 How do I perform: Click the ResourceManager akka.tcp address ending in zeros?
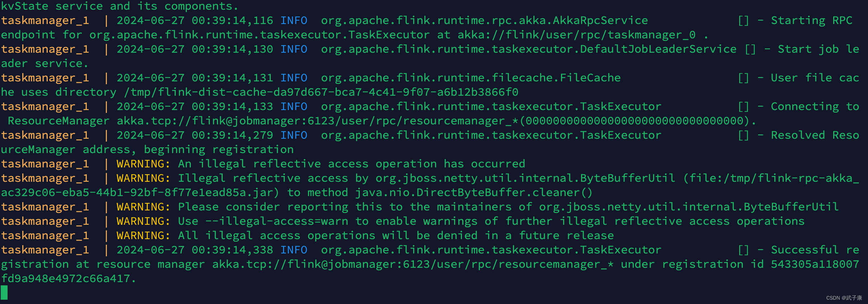point(436,121)
